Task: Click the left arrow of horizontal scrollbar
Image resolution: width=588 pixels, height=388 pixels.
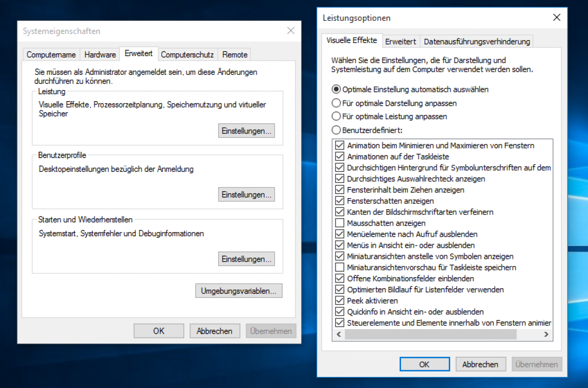Action: (x=338, y=334)
